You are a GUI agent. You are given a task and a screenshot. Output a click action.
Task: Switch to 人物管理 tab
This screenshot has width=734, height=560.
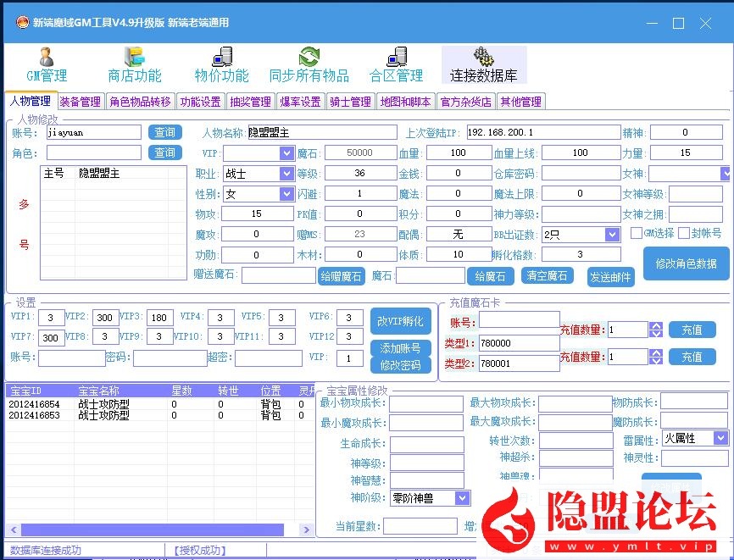(31, 101)
